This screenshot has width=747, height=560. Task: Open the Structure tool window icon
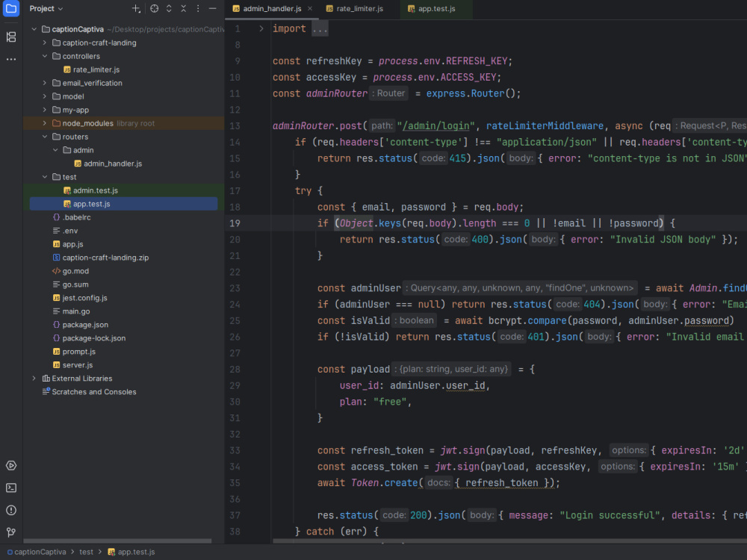[x=11, y=37]
